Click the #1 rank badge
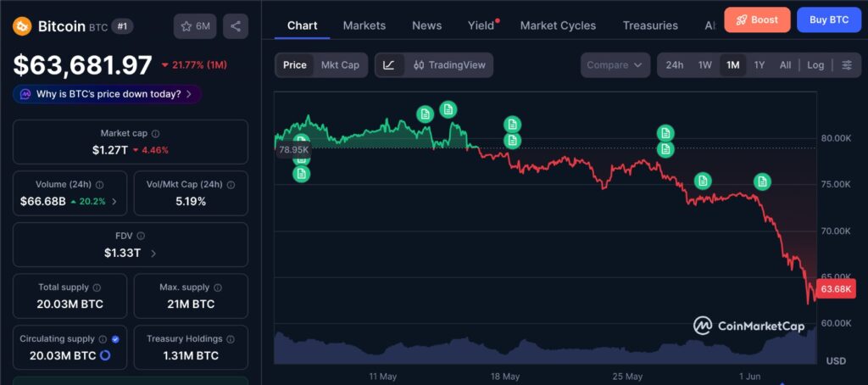 [x=122, y=26]
